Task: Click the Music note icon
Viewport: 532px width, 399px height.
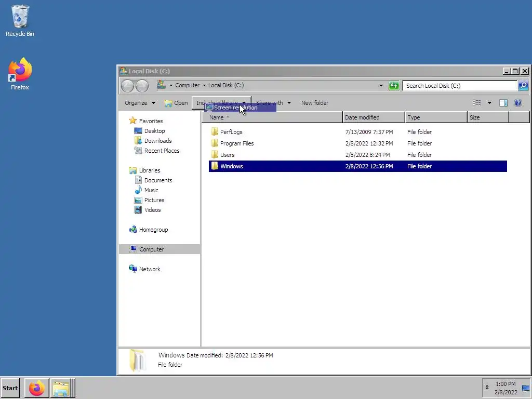Action: (x=138, y=190)
